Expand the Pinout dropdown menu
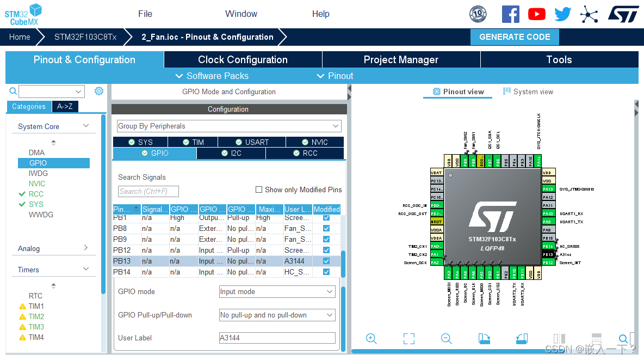Screen dimensions: 644x360 pos(335,76)
